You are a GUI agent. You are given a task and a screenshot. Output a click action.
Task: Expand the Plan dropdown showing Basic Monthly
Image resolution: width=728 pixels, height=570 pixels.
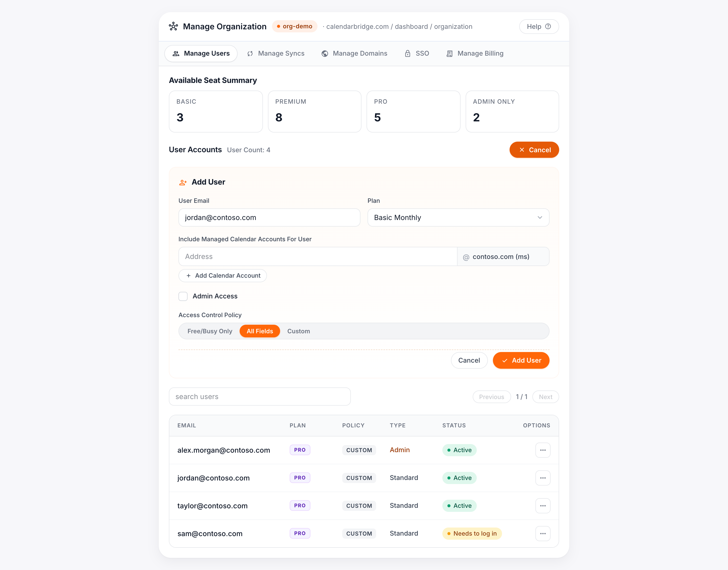tap(458, 217)
